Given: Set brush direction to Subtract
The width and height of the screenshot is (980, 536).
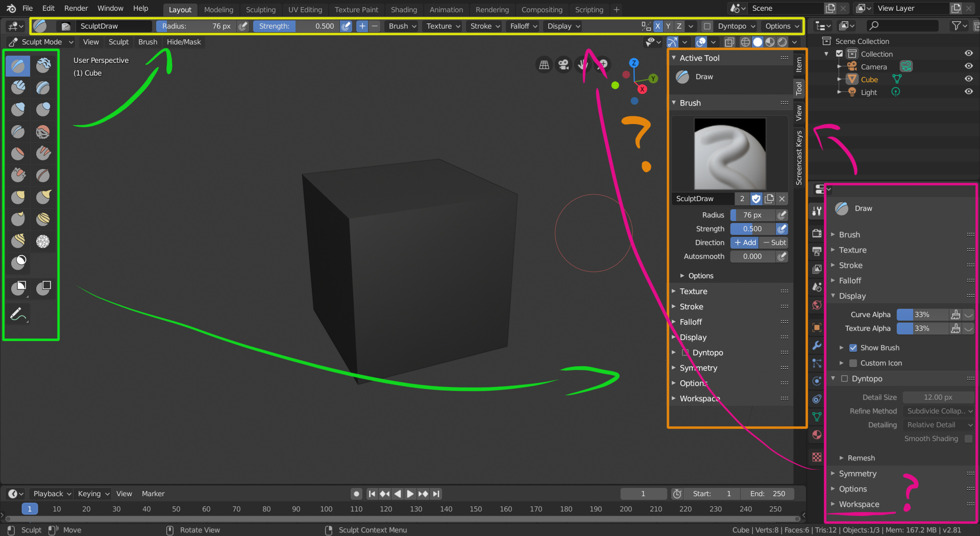Looking at the screenshot, I should click(774, 242).
